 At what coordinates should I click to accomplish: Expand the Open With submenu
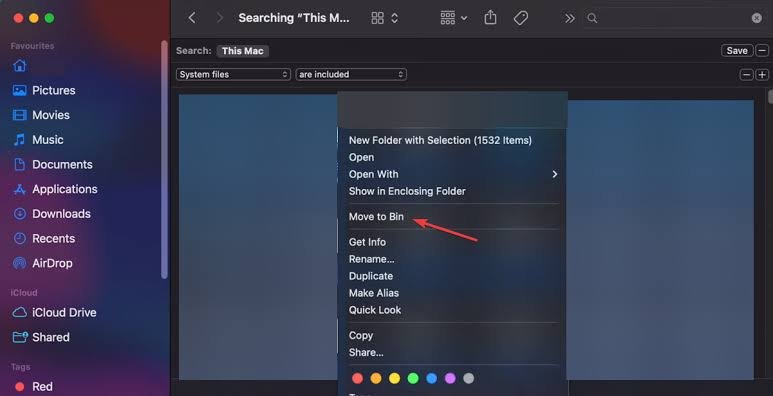pos(452,174)
